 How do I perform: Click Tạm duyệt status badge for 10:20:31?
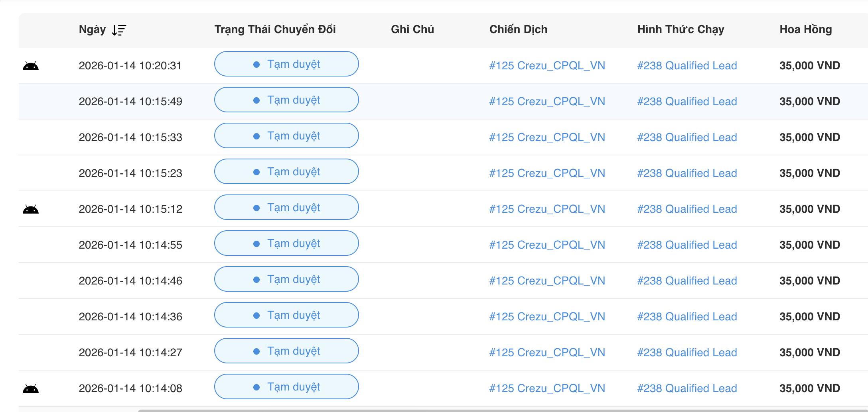tap(286, 64)
